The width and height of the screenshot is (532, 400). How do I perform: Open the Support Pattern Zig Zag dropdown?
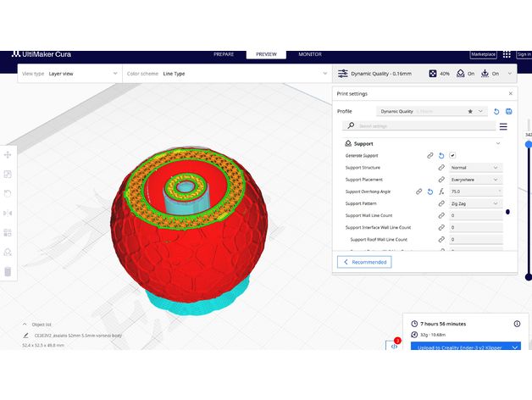point(475,203)
